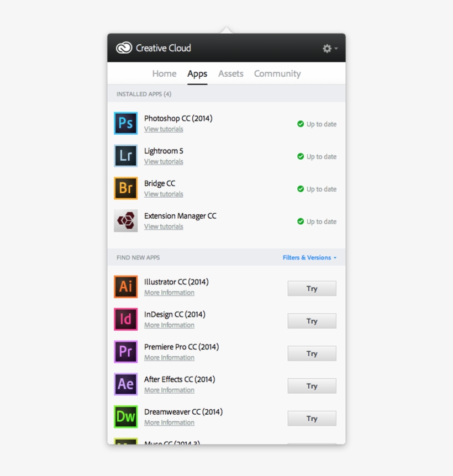Click the Dreamweaver CC (2014) title text

pos(183,412)
